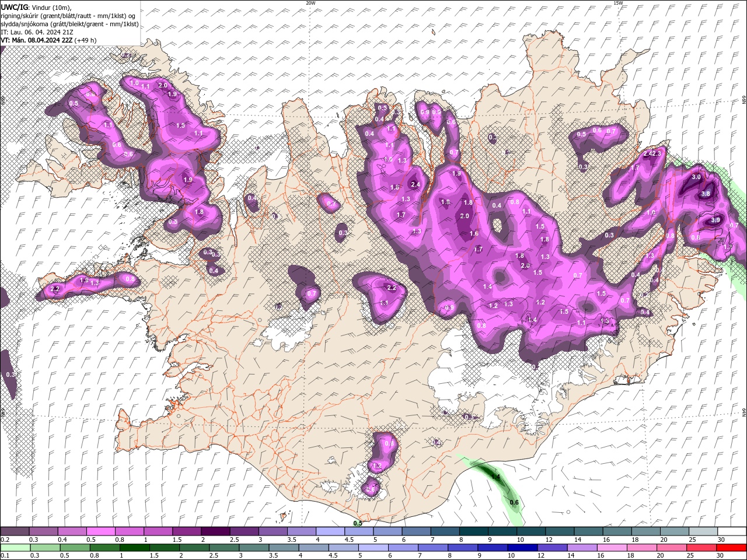Select the '30' label in the upper legend row
This screenshot has height=560, width=747.
click(x=721, y=540)
